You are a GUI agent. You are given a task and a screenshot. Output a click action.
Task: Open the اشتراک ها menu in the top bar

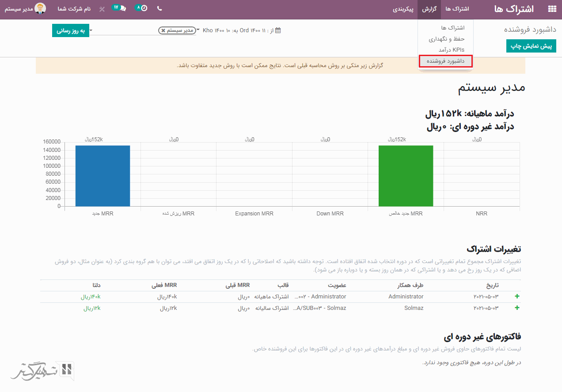tap(457, 9)
